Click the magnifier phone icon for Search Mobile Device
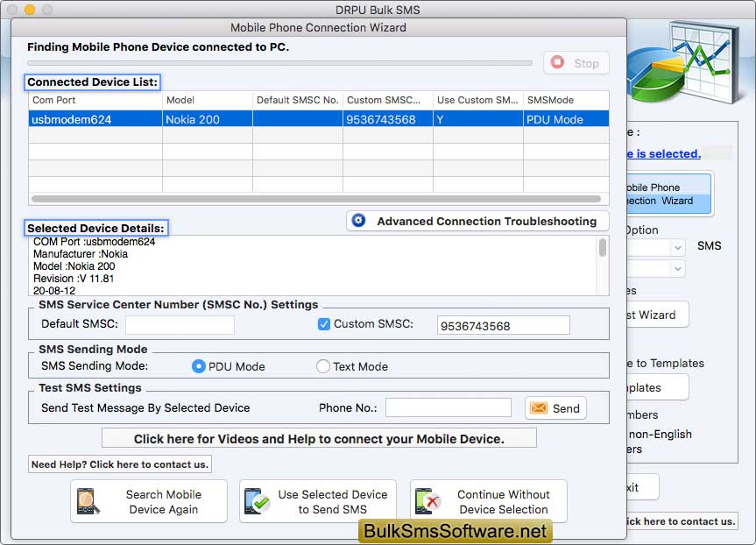Viewport: 756px width, 545px height. (x=88, y=501)
